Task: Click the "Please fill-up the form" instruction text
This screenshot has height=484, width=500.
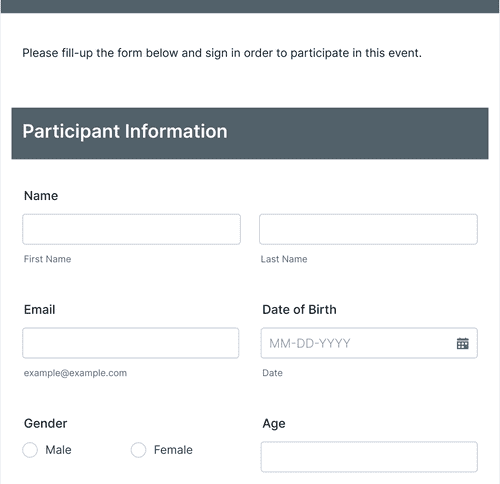Action: [222, 53]
